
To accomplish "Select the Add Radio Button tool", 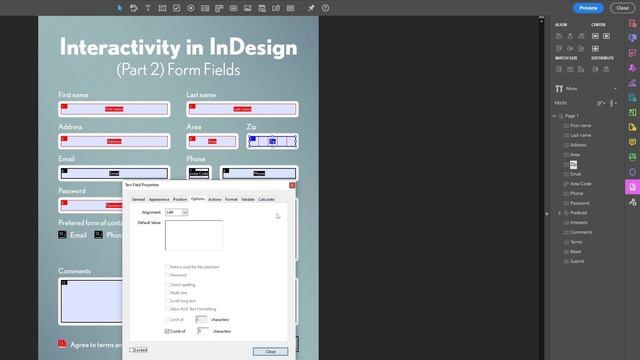I will pos(191,8).
